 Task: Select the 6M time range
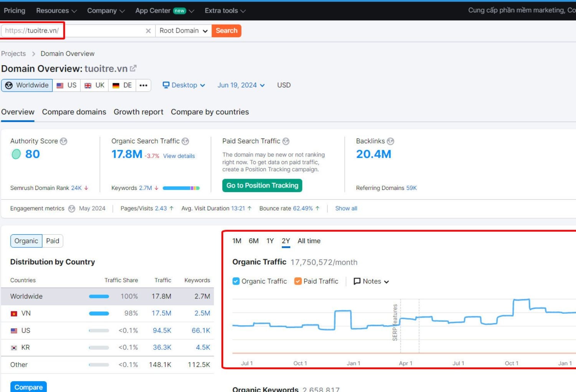[253, 241]
